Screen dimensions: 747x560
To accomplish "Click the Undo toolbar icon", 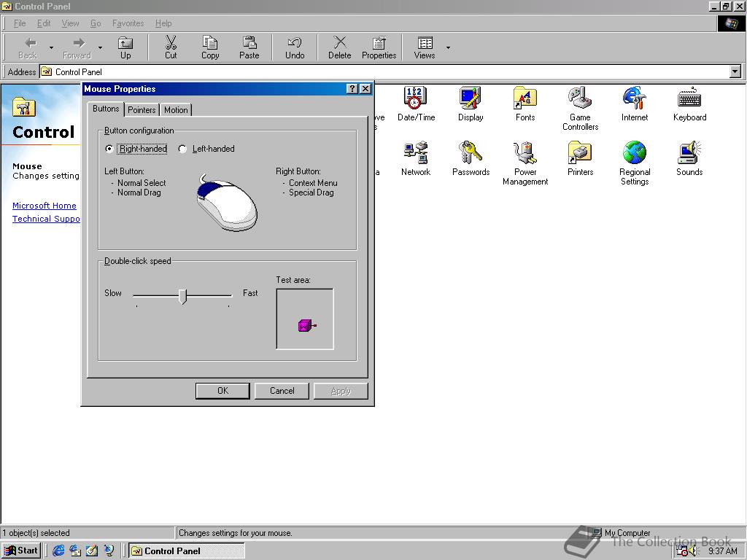I will click(x=295, y=43).
